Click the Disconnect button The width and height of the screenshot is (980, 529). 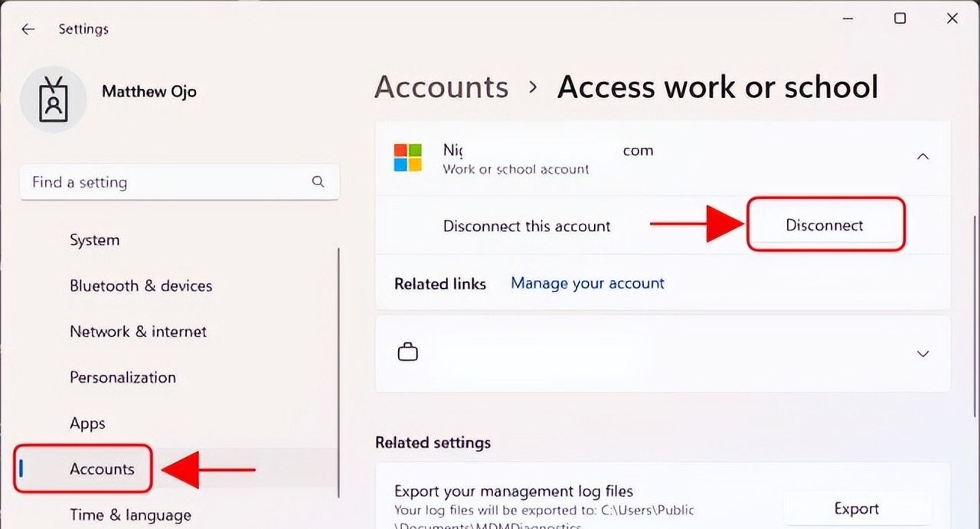pos(825,225)
